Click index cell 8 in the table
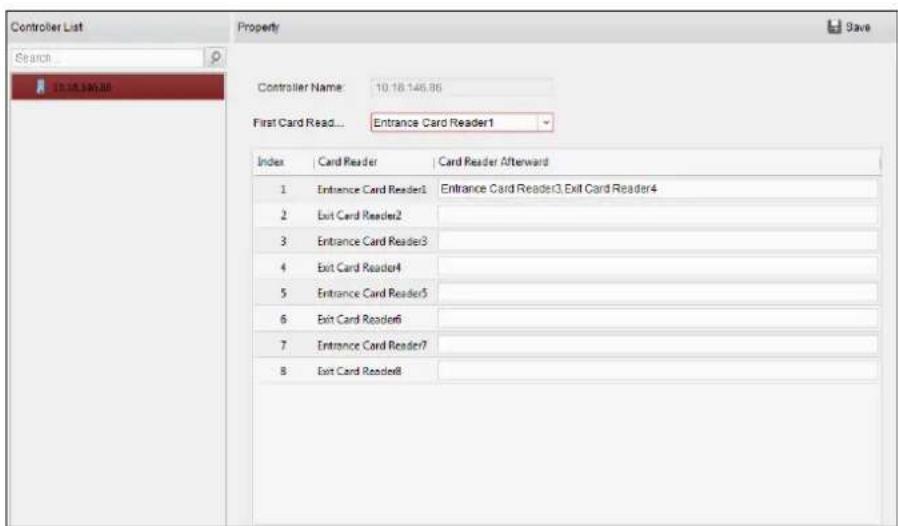Screen dimensions: 898x526 [x=283, y=371]
